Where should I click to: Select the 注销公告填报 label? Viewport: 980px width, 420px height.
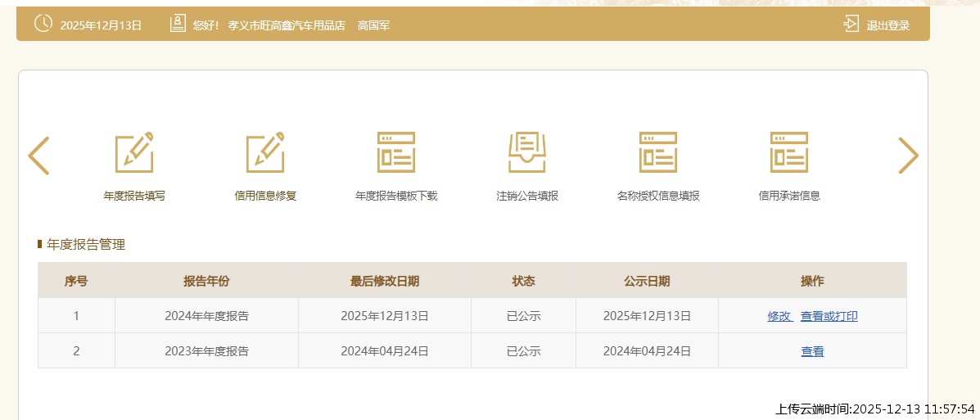click(x=527, y=196)
